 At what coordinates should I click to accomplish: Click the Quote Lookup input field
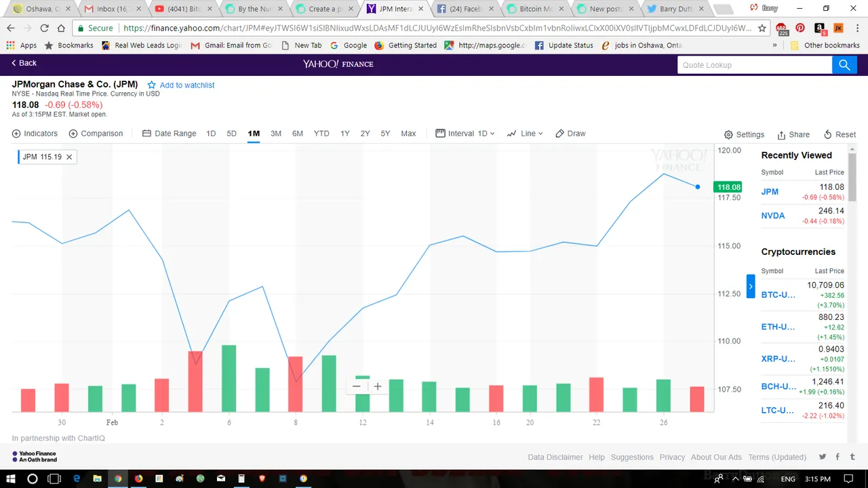coord(754,65)
